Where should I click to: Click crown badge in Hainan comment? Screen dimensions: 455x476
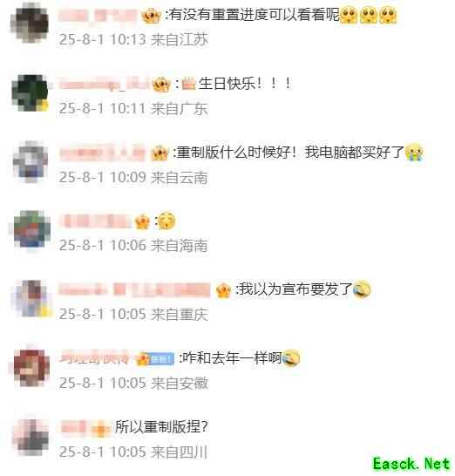point(142,221)
